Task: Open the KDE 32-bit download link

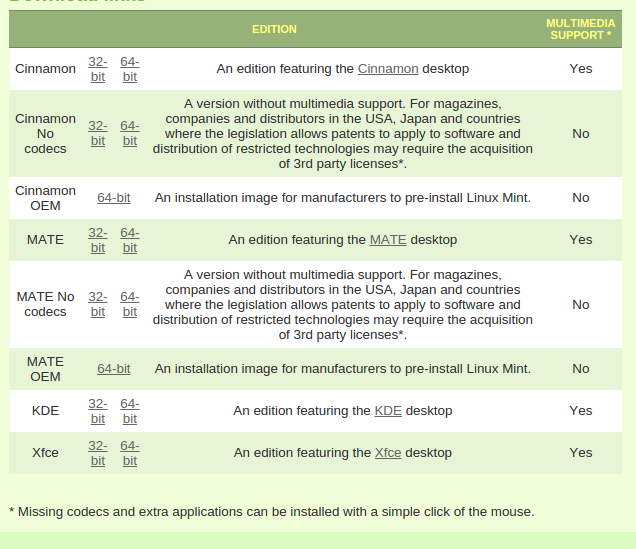Action: pos(98,411)
